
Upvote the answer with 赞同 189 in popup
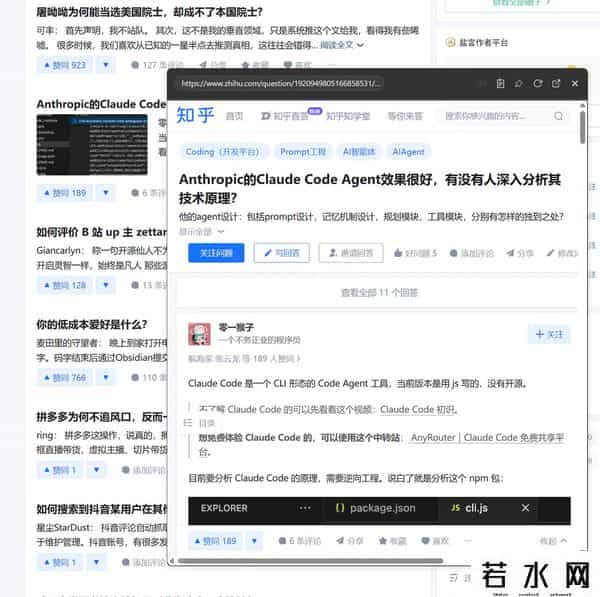click(215, 541)
